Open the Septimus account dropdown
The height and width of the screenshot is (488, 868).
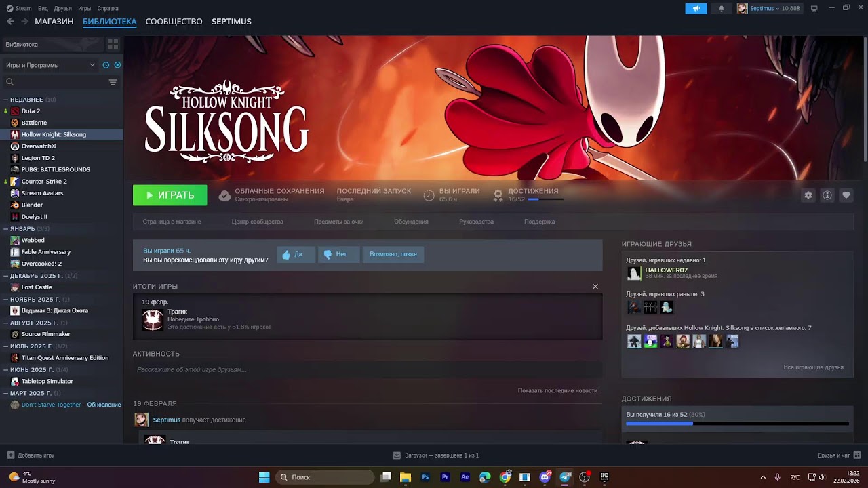point(770,8)
